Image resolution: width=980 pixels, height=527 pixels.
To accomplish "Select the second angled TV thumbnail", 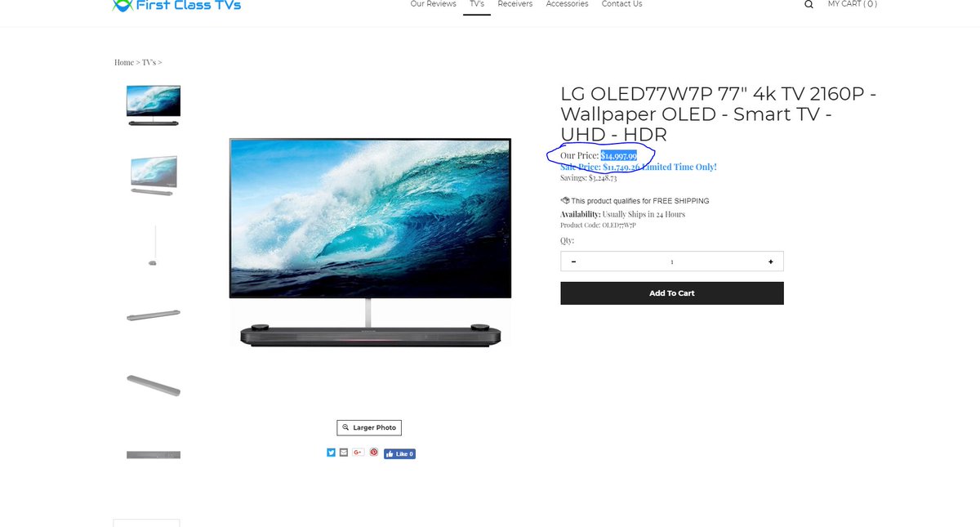I will [154, 176].
